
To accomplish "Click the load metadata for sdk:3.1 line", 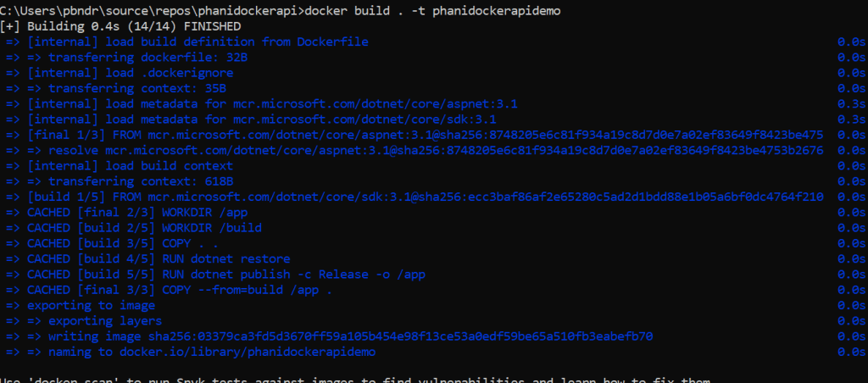I will coord(261,119).
